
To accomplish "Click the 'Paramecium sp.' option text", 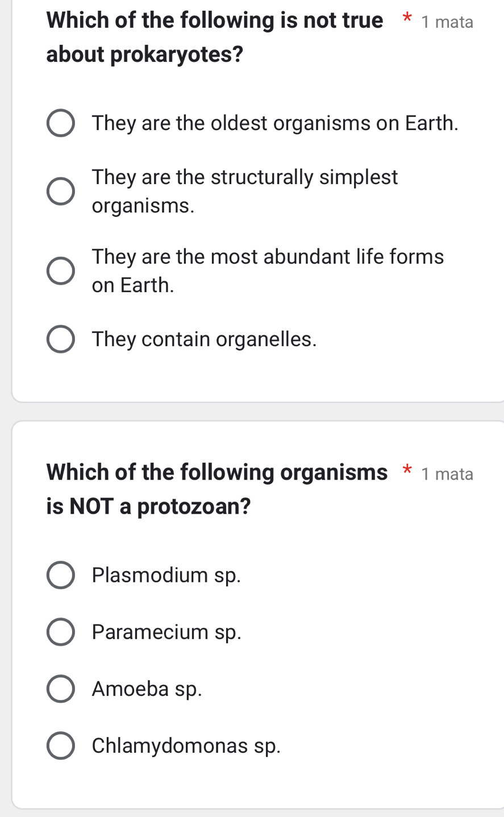I will [166, 632].
